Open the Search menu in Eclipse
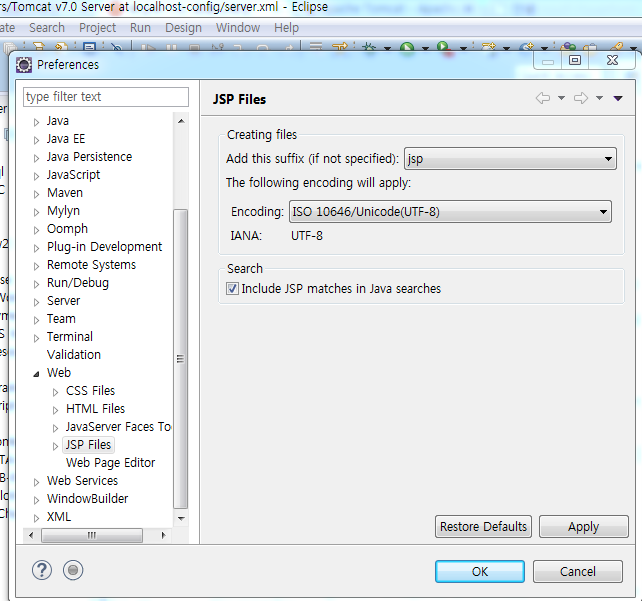The height and width of the screenshot is (601, 642). 47,28
